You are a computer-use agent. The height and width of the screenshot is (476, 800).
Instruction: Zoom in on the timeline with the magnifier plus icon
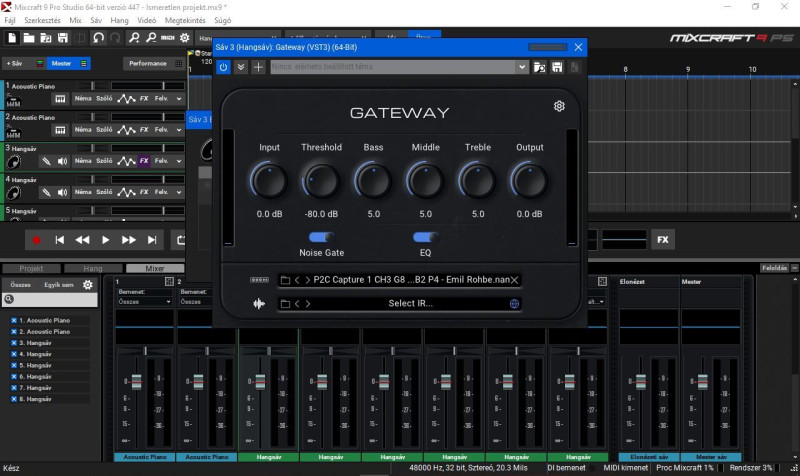coord(134,37)
